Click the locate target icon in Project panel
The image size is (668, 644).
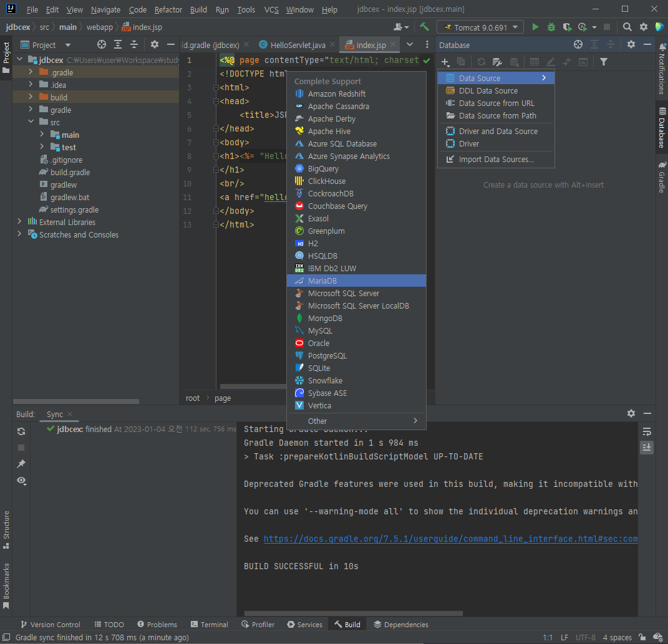point(102,44)
